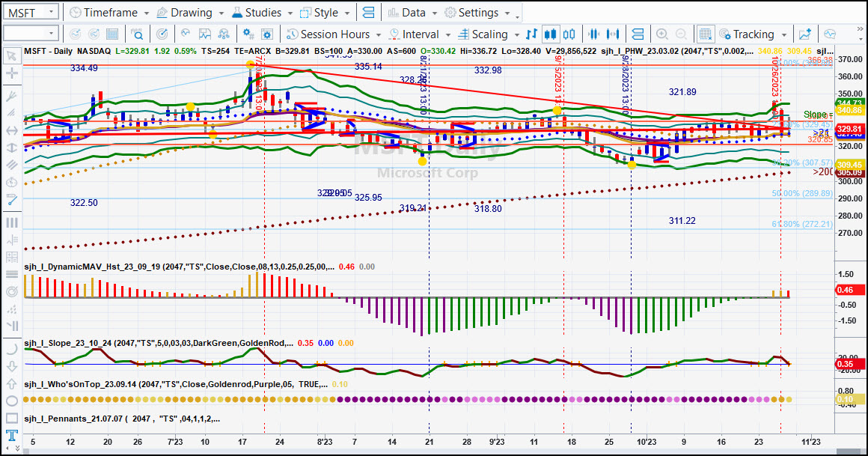Click the 50.00% (289.89) Fibonacci label
868x456 pixels.
tap(802, 193)
